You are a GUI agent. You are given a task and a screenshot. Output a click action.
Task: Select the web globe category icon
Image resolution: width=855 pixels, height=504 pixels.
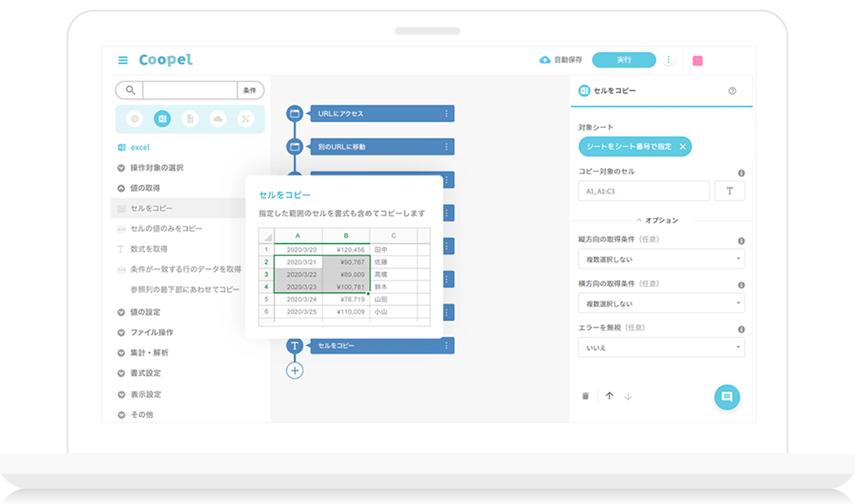pos(134,119)
